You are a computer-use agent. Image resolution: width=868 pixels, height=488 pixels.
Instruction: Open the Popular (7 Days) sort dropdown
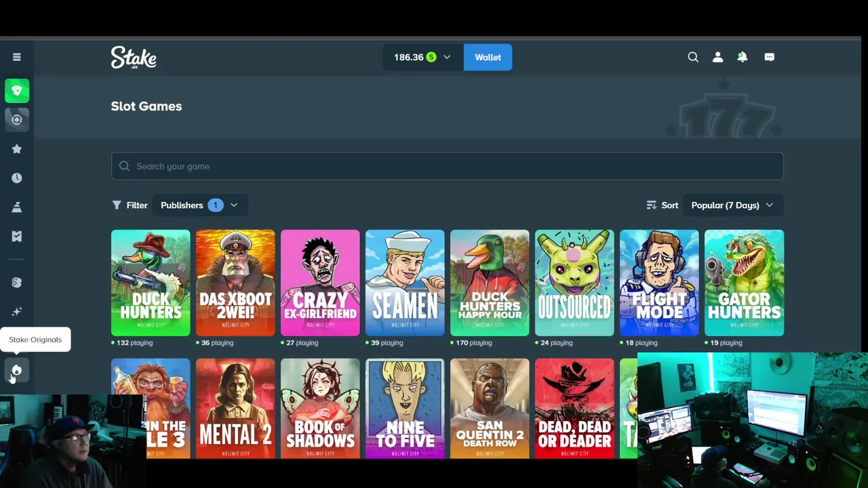point(732,205)
